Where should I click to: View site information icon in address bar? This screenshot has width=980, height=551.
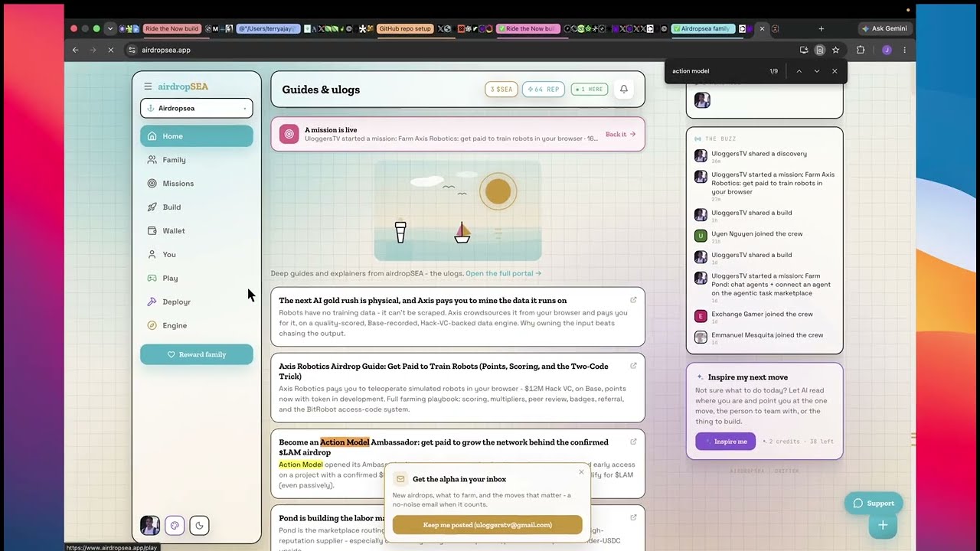point(132,50)
